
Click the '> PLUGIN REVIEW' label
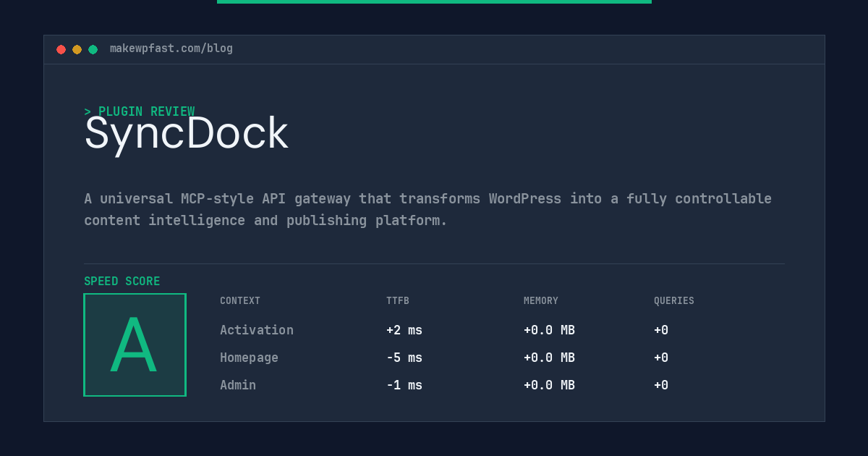pos(140,111)
